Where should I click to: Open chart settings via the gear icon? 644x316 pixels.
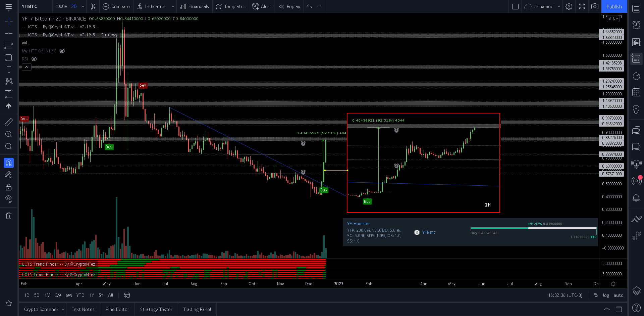[569, 6]
